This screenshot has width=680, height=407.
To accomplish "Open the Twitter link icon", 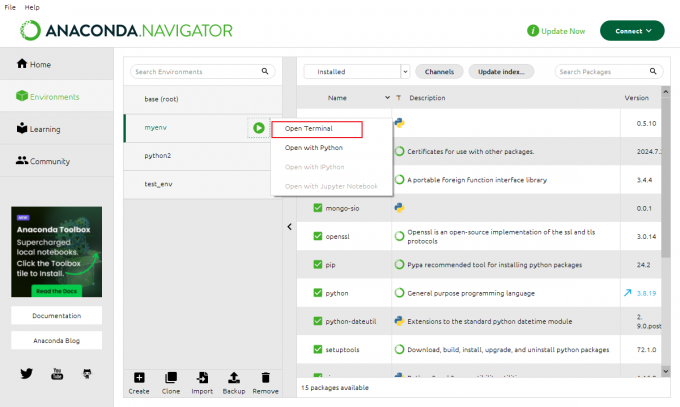I will tap(26, 374).
